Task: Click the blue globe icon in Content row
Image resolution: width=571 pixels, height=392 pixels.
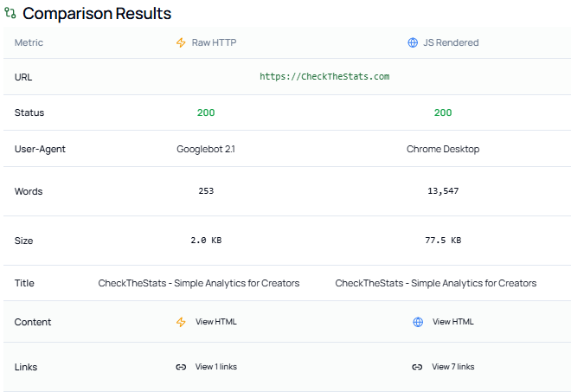Action: pyautogui.click(x=418, y=322)
